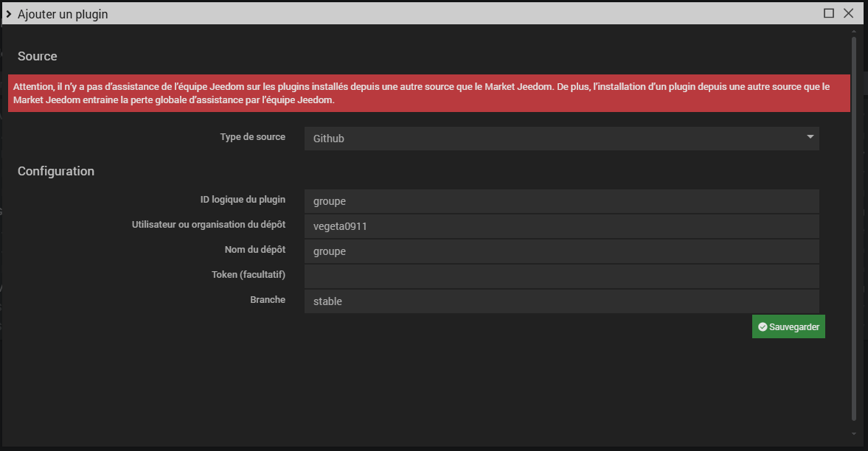Screen dimensions: 868x451
Task: Click the Token (facultatif) label
Action: [248, 275]
